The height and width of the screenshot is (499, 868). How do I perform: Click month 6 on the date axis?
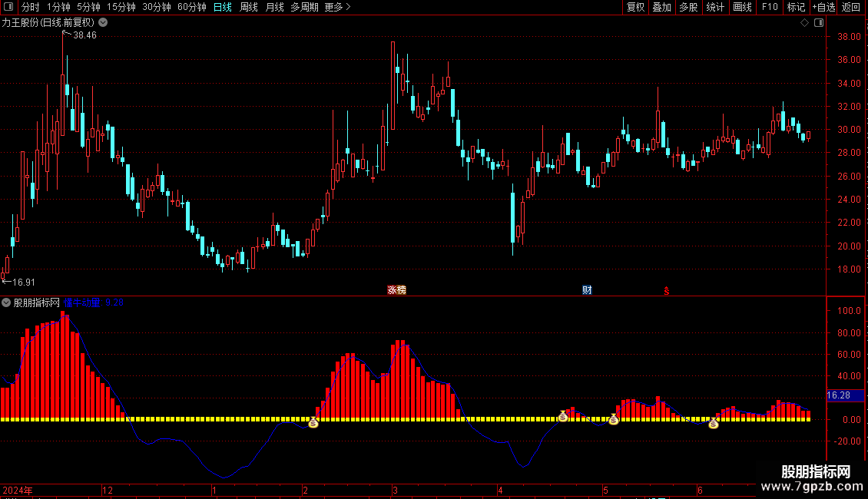pos(700,490)
